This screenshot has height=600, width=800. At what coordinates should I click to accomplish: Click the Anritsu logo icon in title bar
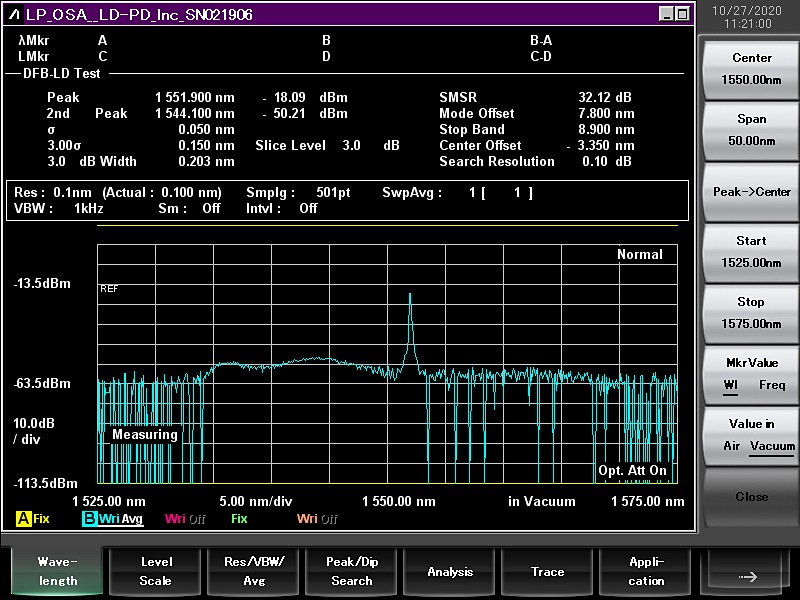pyautogui.click(x=15, y=14)
